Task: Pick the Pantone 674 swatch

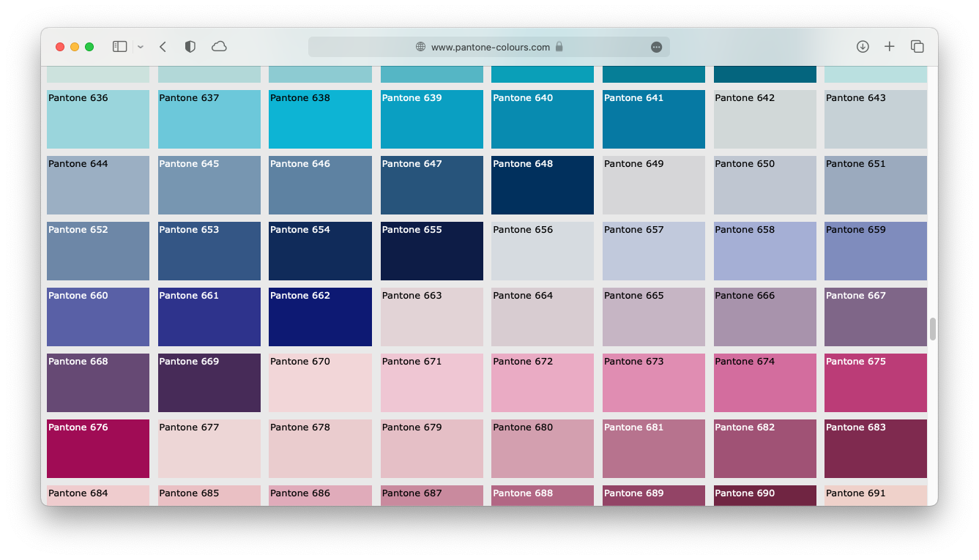Action: click(765, 383)
